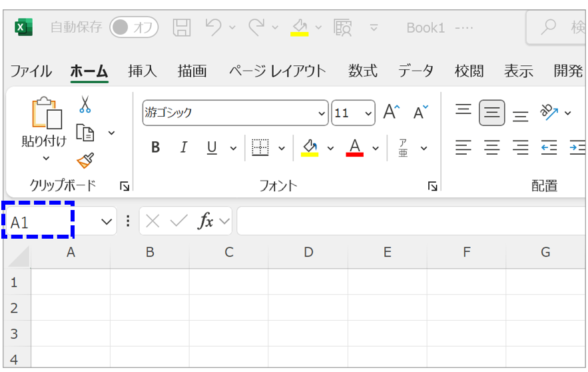Viewport: 588px width, 372px height.
Task: Expand the phonetic guide dropdown arrow
Action: pyautogui.click(x=424, y=148)
